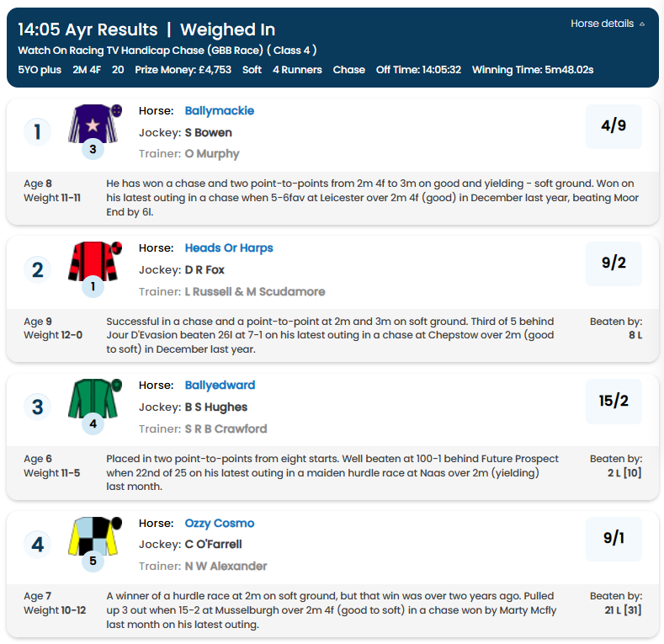The image size is (664, 644).
Task: Click Heads Or Harps' red black silks
Action: pos(93,261)
